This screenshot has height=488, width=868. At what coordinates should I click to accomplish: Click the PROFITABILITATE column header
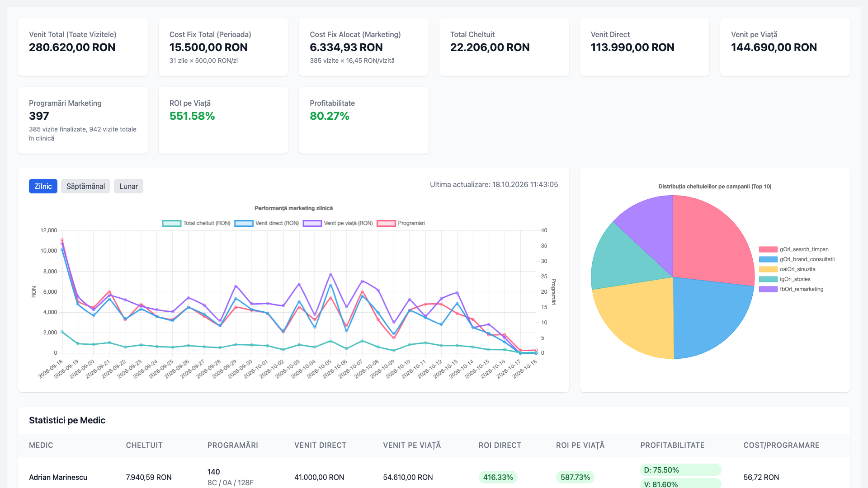(x=672, y=445)
